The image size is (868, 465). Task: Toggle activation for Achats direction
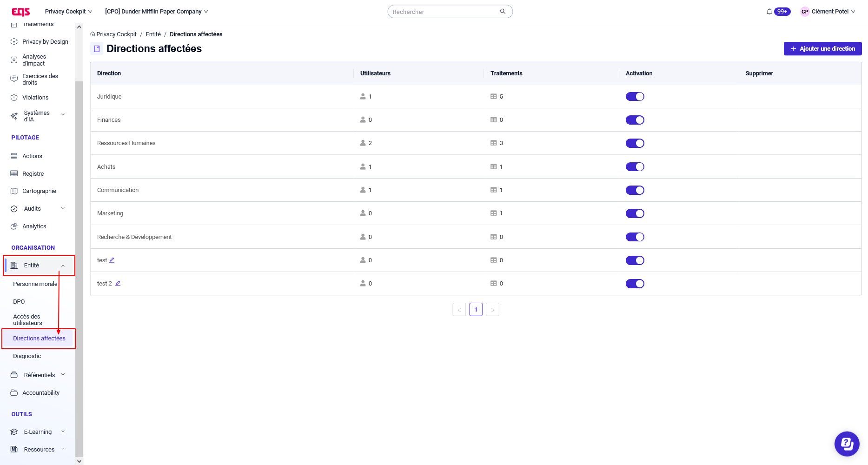pos(635,166)
